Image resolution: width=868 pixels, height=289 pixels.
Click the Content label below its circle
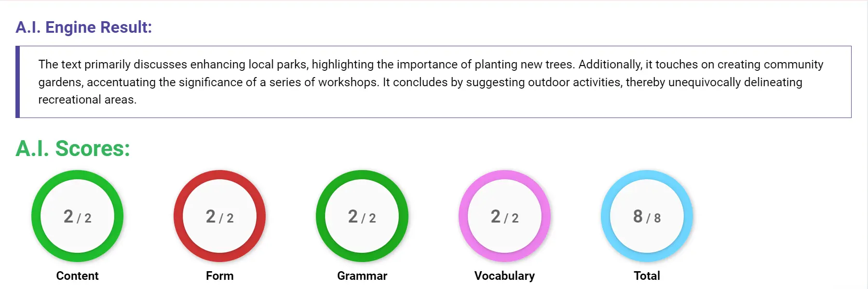click(77, 276)
